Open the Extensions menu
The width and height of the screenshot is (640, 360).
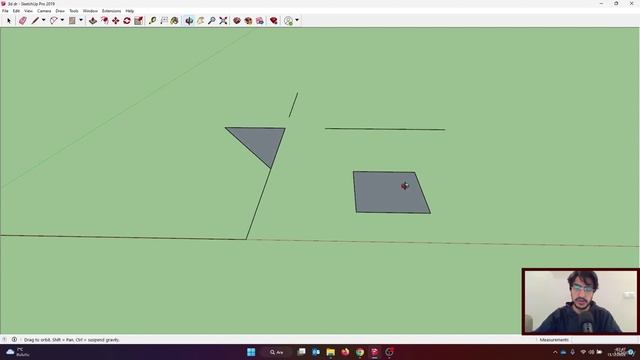point(111,11)
